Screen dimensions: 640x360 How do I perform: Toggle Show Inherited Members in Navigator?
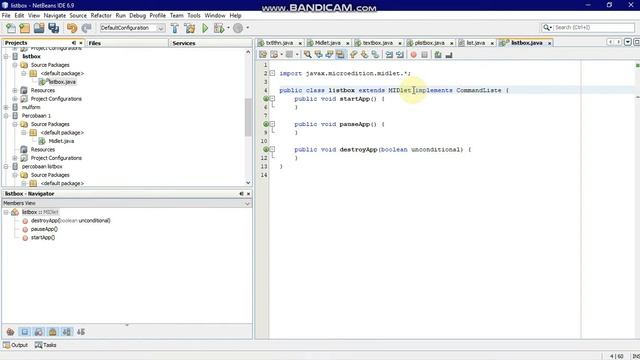coord(11,332)
